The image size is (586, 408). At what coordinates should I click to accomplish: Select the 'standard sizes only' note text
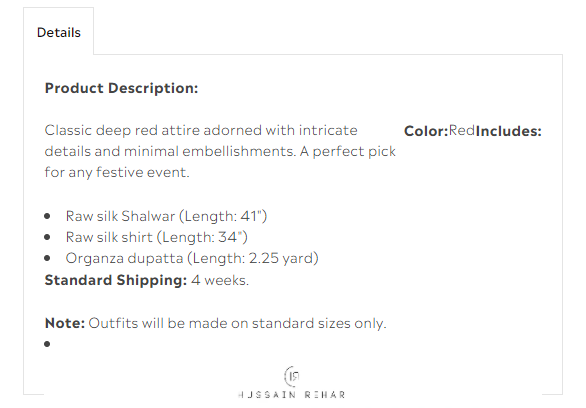click(x=319, y=323)
